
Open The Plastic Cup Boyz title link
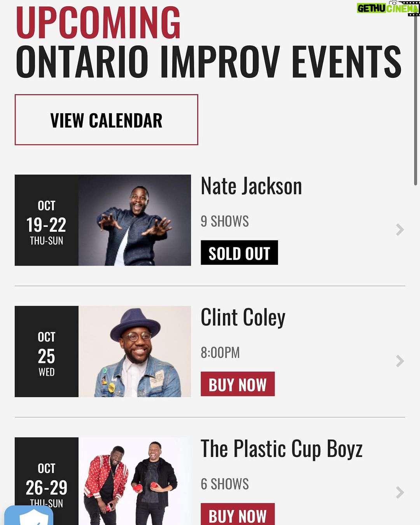282,449
